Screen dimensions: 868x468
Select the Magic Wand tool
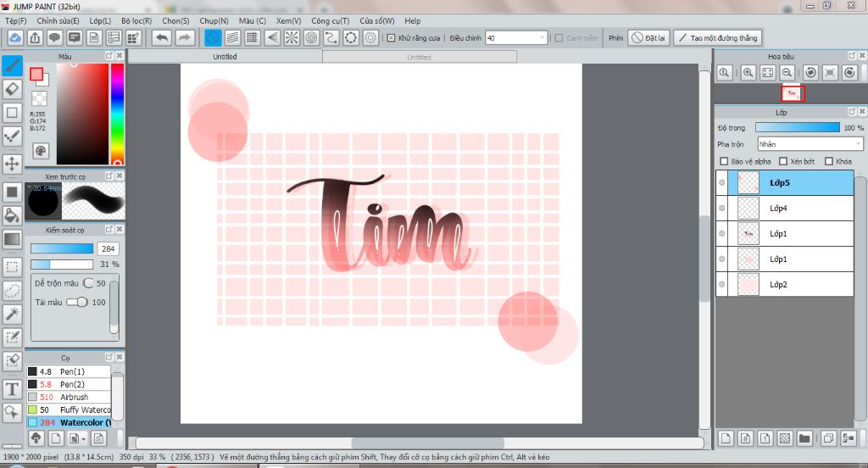12,314
